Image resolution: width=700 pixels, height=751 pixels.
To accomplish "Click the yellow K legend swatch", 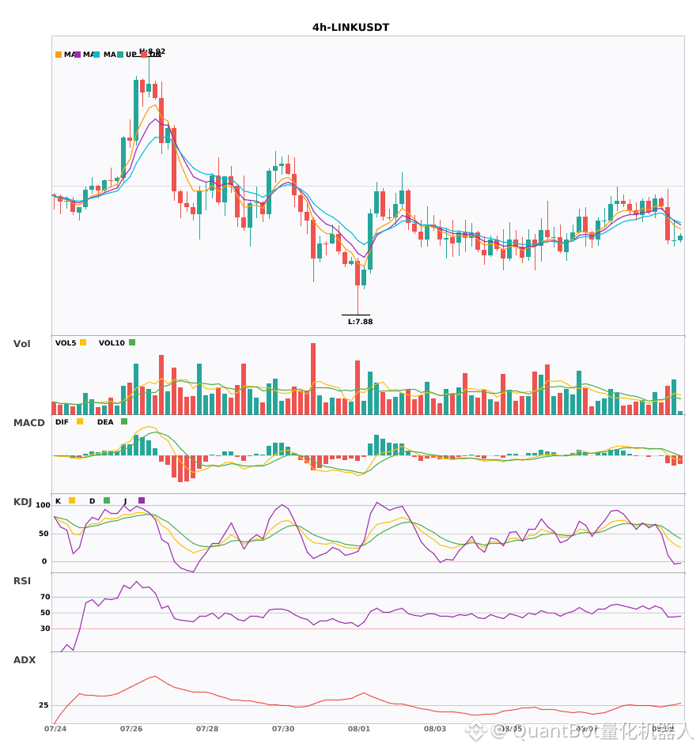I will (x=72, y=500).
